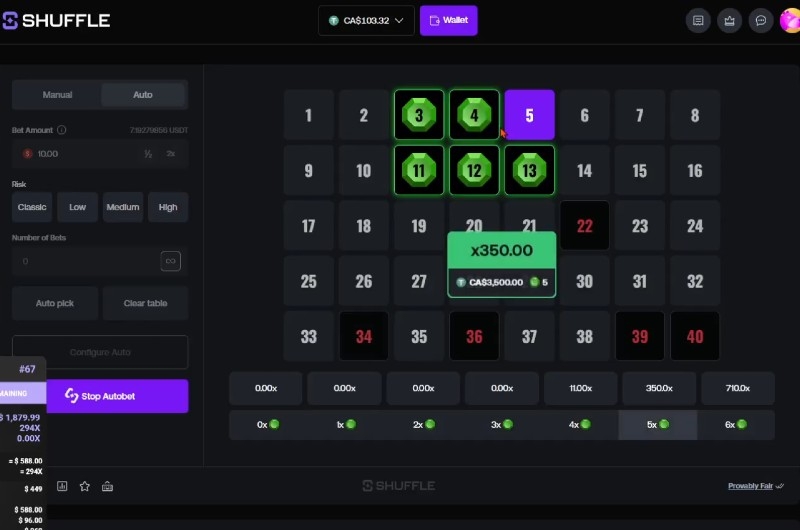Favorite the game with star icon
The width and height of the screenshot is (800, 530).
(85, 486)
